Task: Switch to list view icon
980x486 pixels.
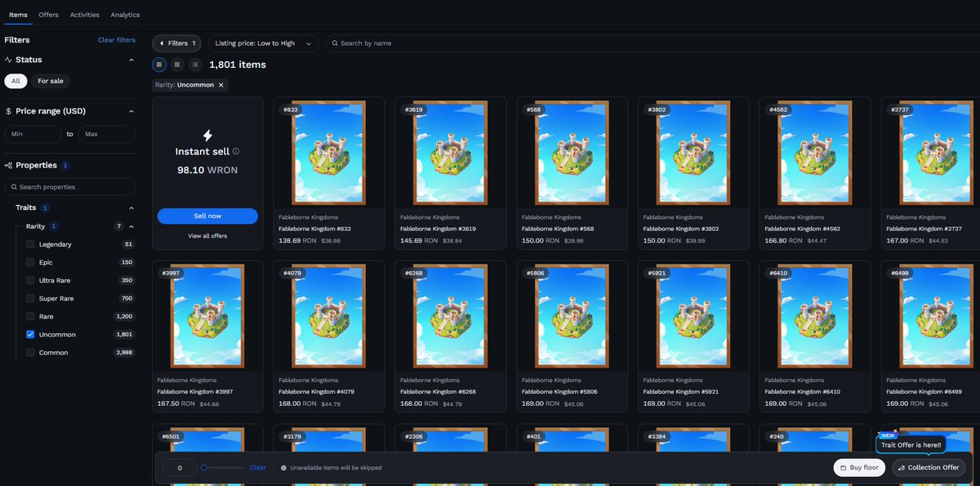Action: tap(195, 64)
